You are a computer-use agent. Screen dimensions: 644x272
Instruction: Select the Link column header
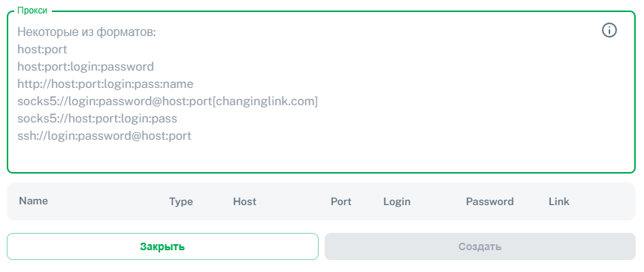pyautogui.click(x=559, y=201)
